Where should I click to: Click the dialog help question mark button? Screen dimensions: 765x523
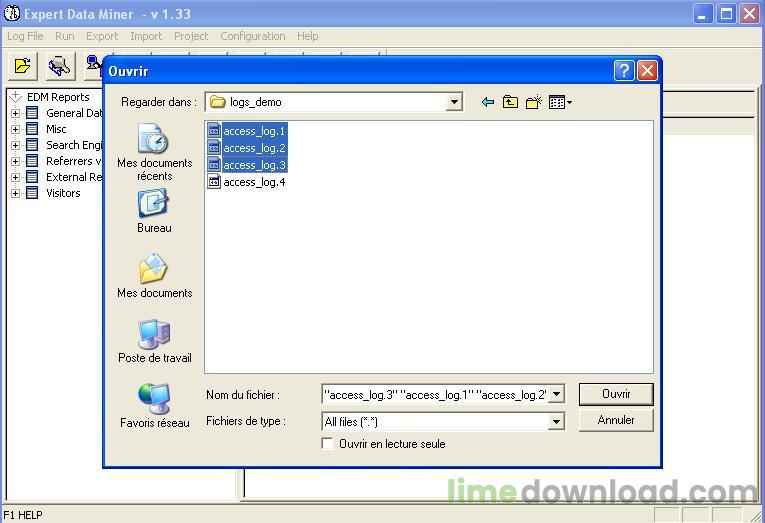click(x=624, y=71)
